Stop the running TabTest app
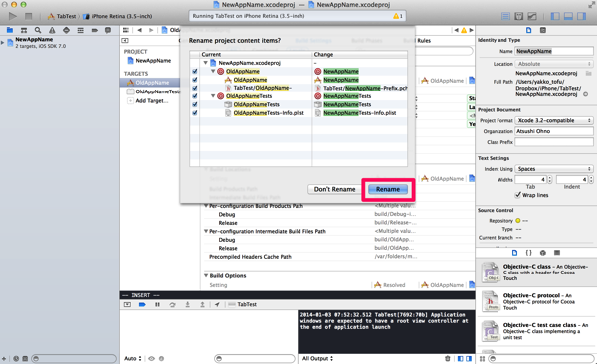Screen dimensions: 597x364 tap(28, 16)
